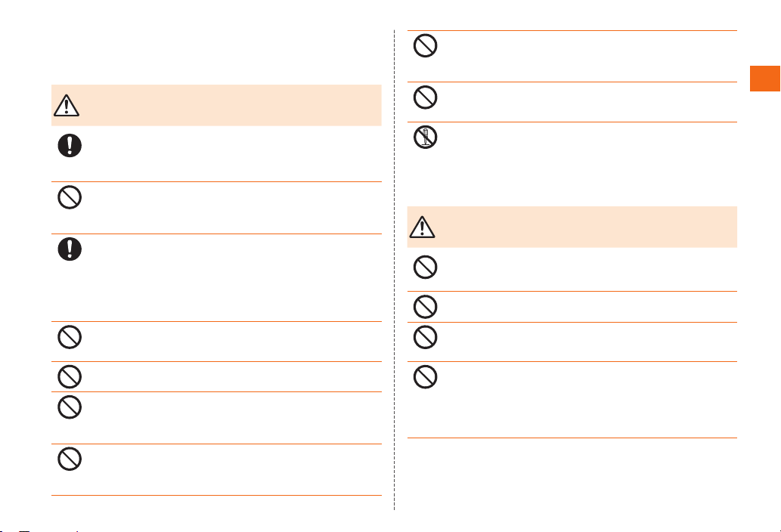
Task: Select the no-disassembly screwdriver prohibition icon
Action: (426, 137)
